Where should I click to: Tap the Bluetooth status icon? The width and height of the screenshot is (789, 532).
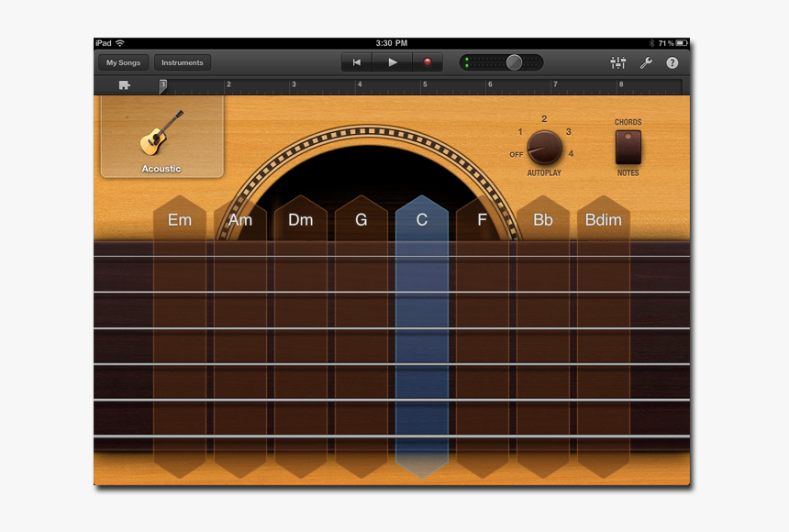(651, 43)
